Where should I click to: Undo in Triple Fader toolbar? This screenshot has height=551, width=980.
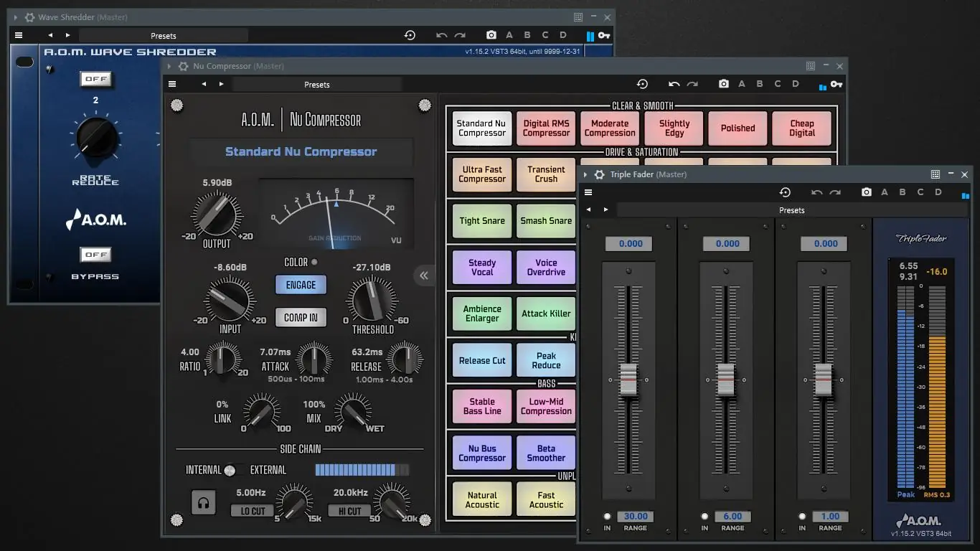click(x=816, y=192)
